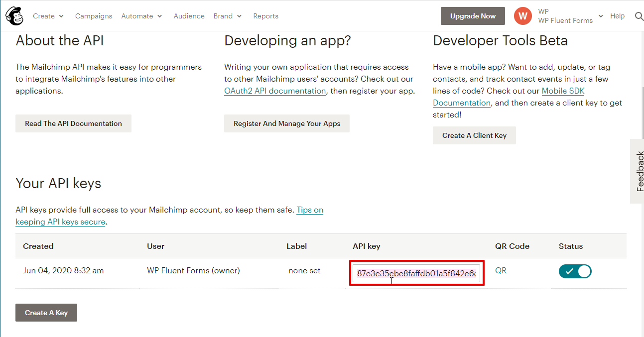
Task: Click the 'QR Code' column header
Action: [512, 246]
